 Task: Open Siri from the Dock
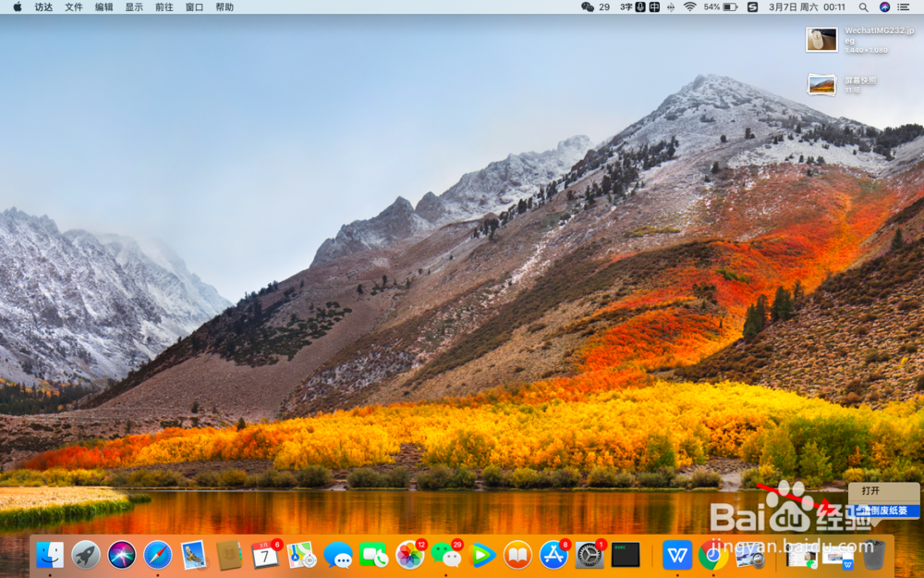pyautogui.click(x=122, y=555)
